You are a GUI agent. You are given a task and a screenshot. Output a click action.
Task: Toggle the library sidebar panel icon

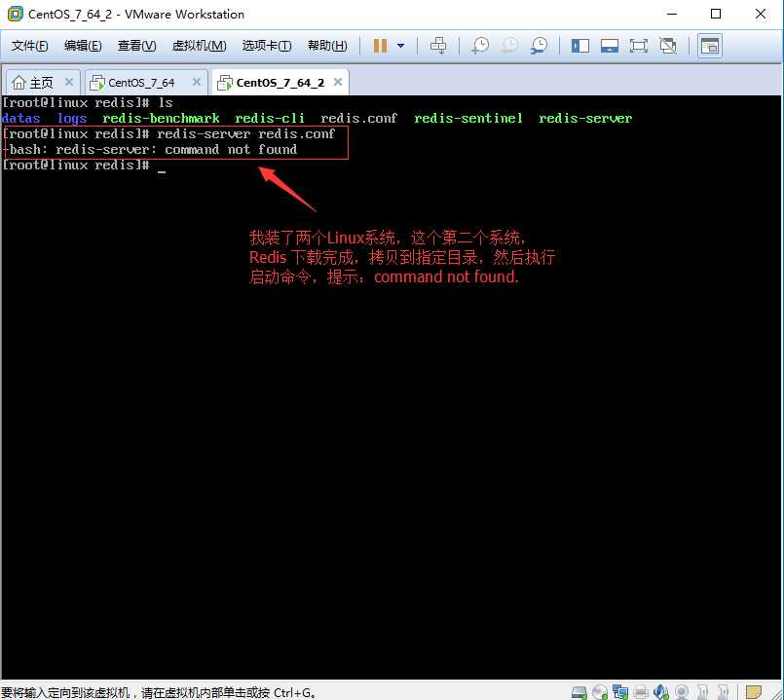tap(580, 46)
